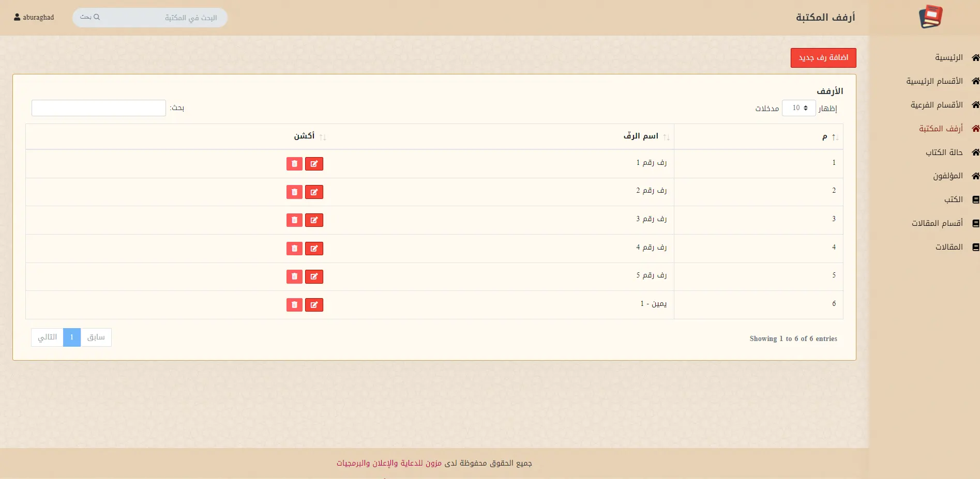Click the library logo icon

coord(930,17)
